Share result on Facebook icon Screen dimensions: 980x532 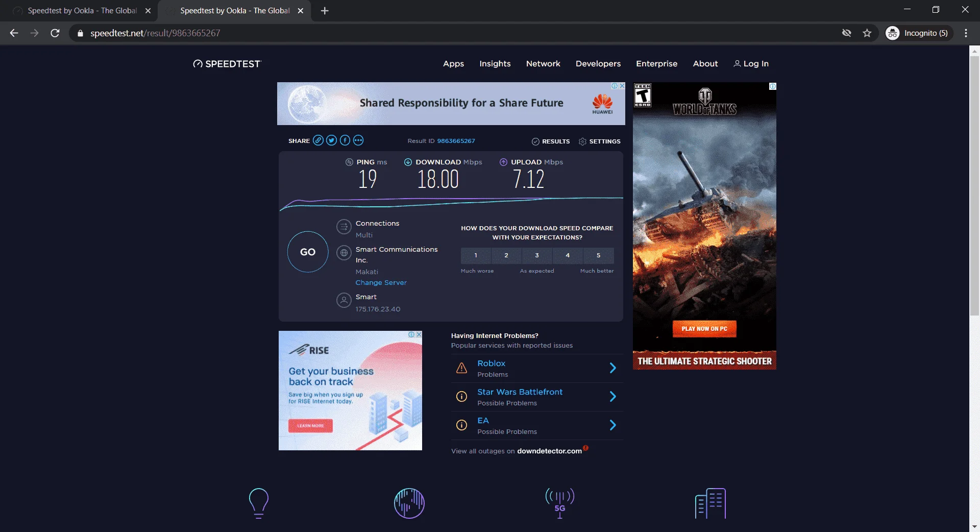click(345, 140)
